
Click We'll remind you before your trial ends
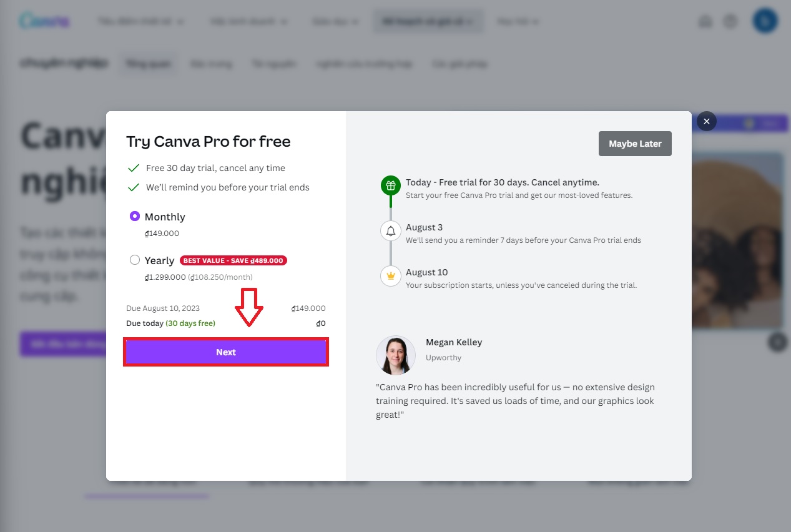(228, 187)
